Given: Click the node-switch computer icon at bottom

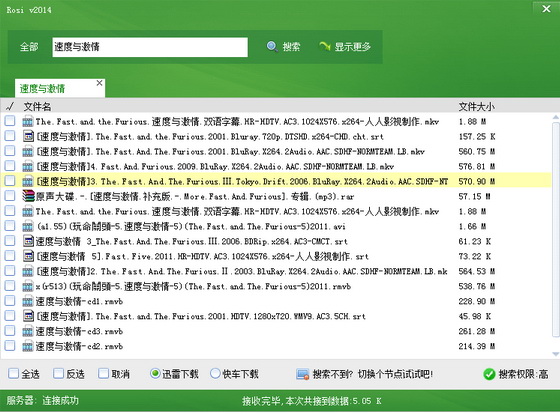Looking at the screenshot, I should click(x=302, y=374).
